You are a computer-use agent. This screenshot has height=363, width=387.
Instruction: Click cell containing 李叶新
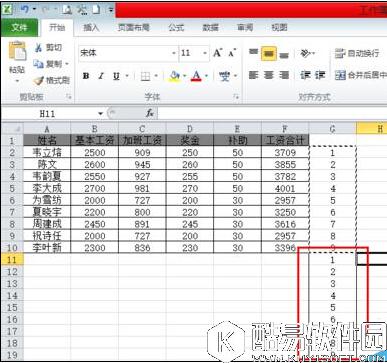click(47, 247)
